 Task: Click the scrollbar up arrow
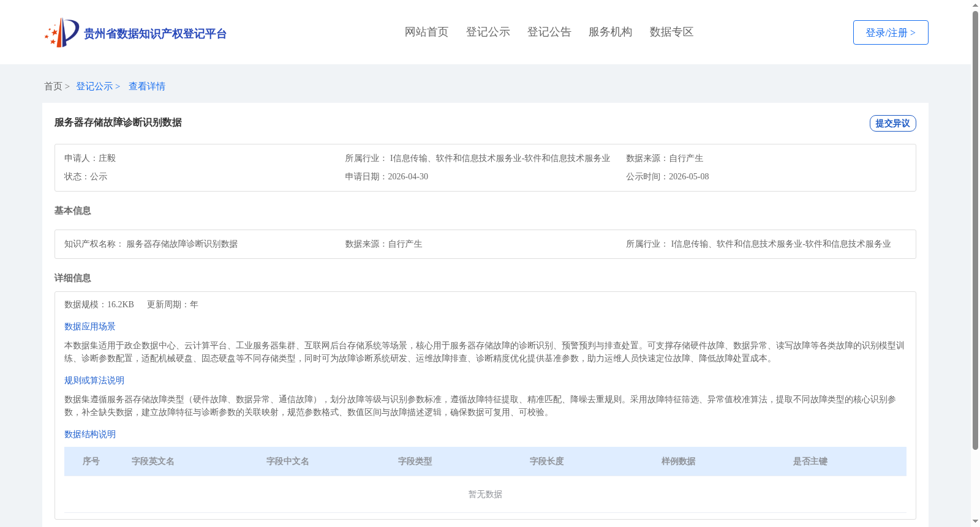975,5
